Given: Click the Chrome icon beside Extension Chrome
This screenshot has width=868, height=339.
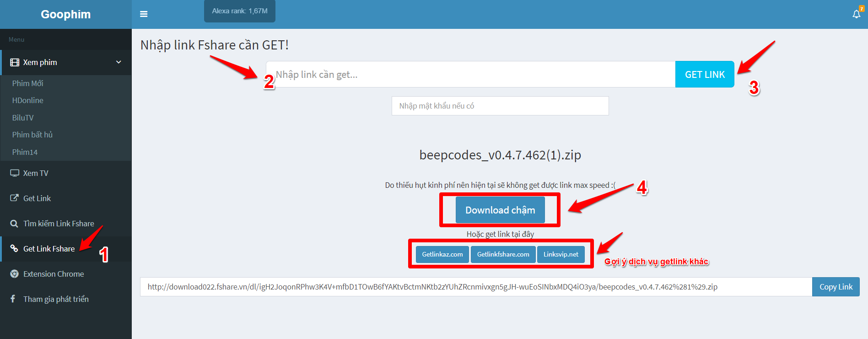Looking at the screenshot, I should pos(15,274).
